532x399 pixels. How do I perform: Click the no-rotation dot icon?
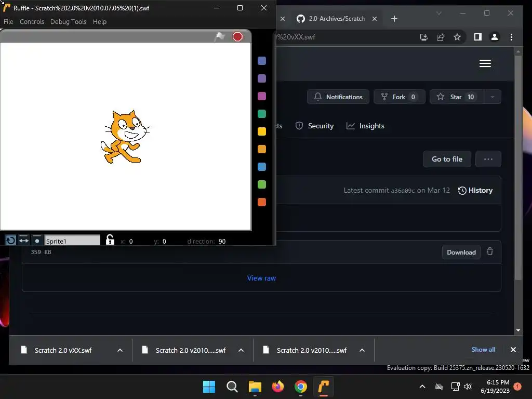[x=37, y=241]
